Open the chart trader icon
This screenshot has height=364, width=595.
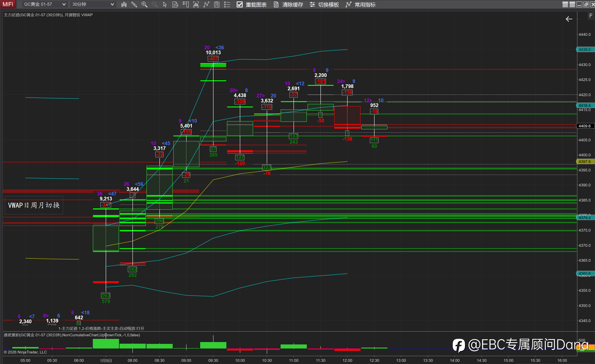[x=186, y=4]
